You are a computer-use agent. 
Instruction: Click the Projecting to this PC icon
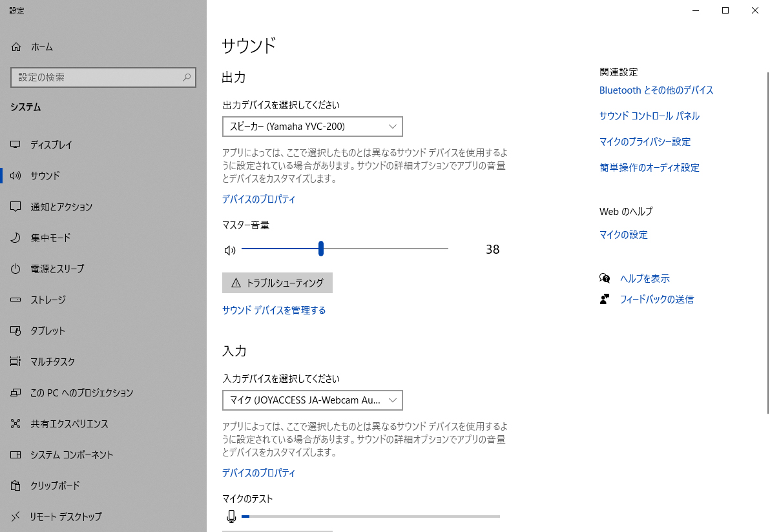(x=16, y=393)
